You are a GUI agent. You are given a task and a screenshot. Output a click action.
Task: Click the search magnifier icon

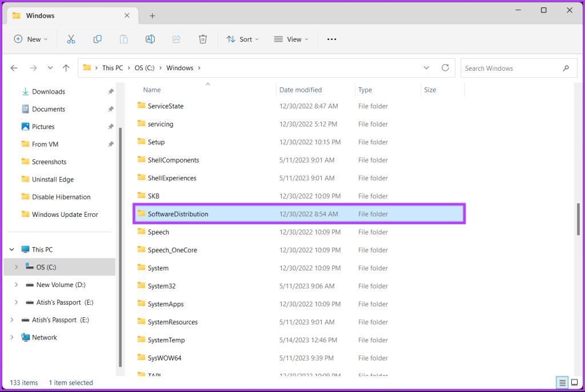(x=566, y=68)
